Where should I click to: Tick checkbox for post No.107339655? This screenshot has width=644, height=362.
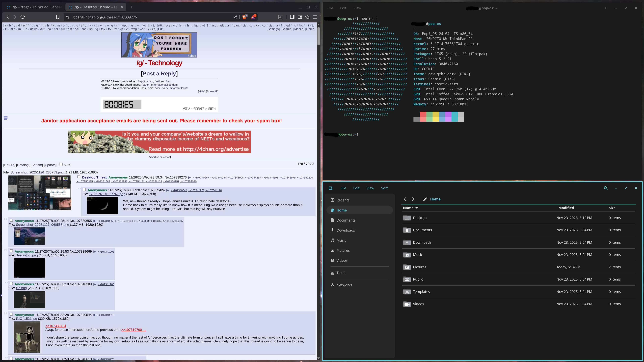click(11, 220)
